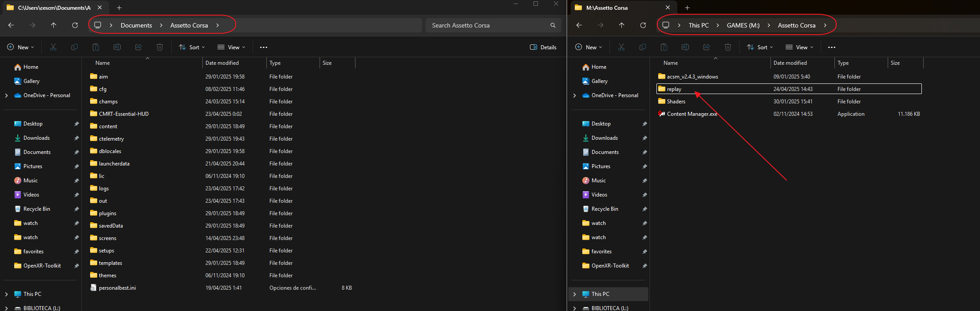
Task: Add a new tab in the left Explorer window
Action: click(x=119, y=8)
